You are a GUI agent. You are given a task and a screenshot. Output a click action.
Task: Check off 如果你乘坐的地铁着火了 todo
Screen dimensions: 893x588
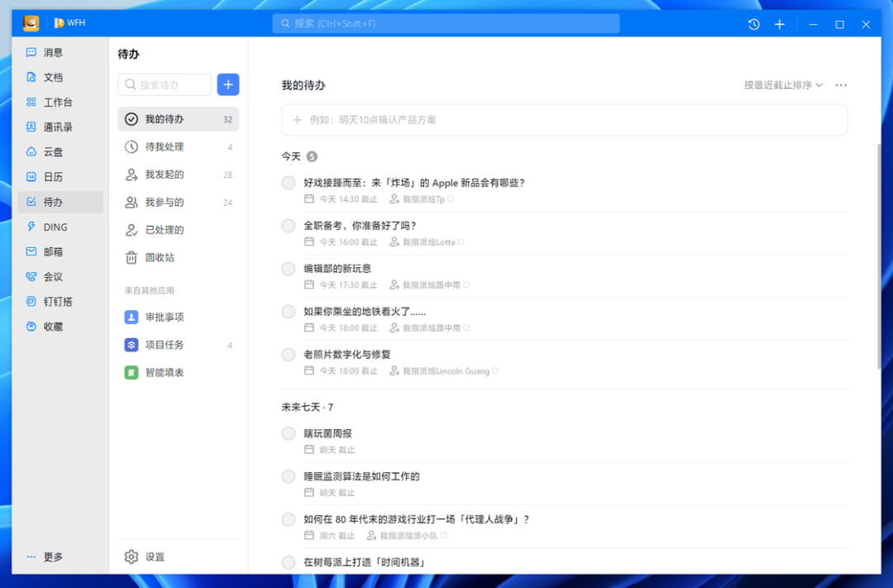coord(289,312)
